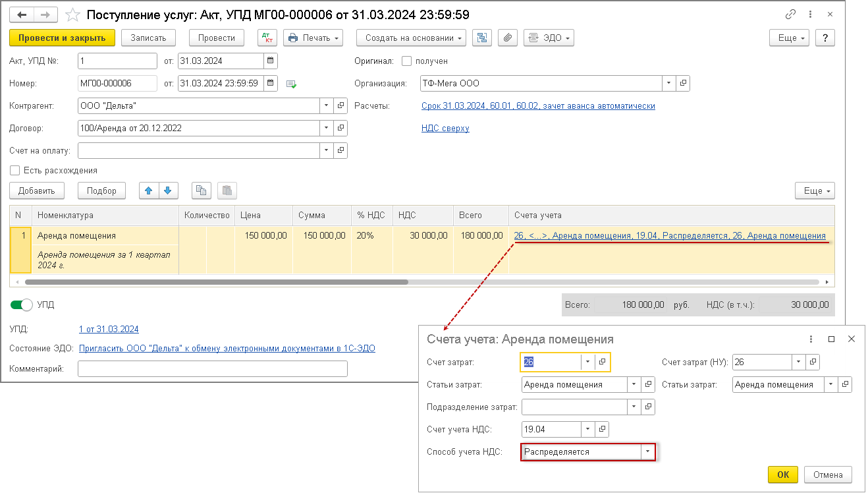The height and width of the screenshot is (493, 868).
Task: Open calendar for Акт, УПД date 31.03.2024
Action: point(270,61)
